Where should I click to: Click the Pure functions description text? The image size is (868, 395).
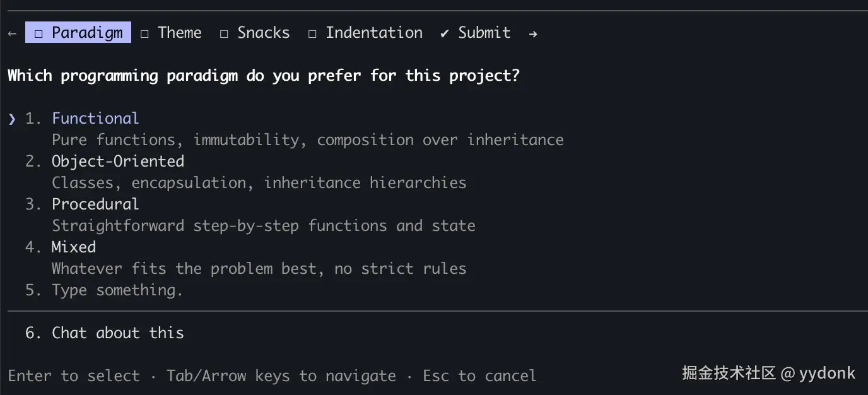pyautogui.click(x=307, y=140)
